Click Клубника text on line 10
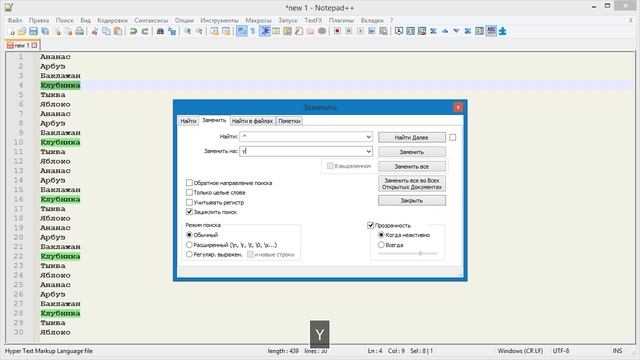This screenshot has width=640, height=360. pyautogui.click(x=60, y=142)
